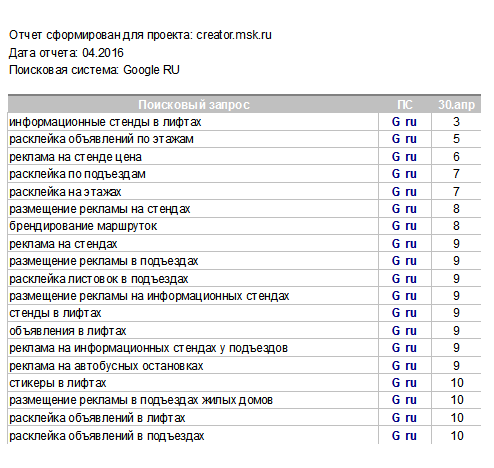Click 'G ru' icon for 'стенды в лифтах'
Screen dimensions: 494x468
point(404,313)
